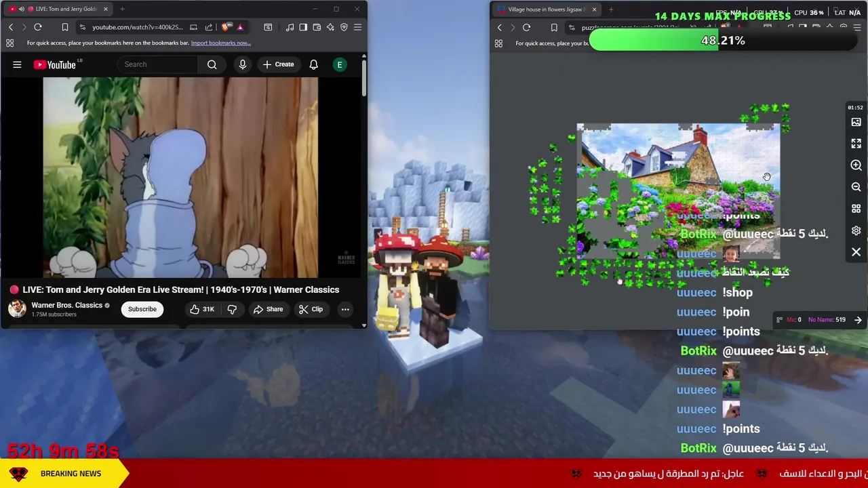
Task: Open Warner Bros. Classics channel name link
Action: [x=66, y=305]
